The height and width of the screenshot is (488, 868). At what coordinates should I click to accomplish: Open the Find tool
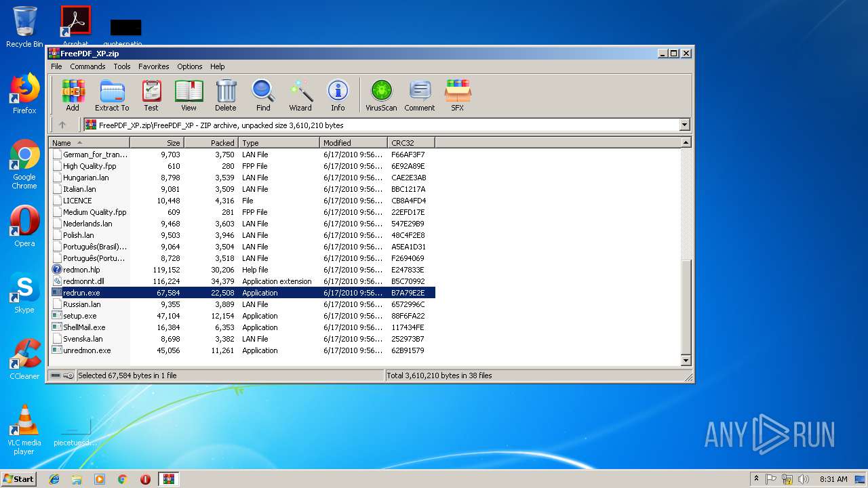click(263, 95)
